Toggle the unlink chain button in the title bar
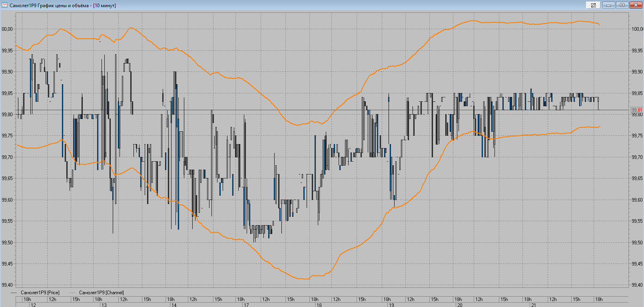This screenshot has width=644, height=307. click(593, 5)
